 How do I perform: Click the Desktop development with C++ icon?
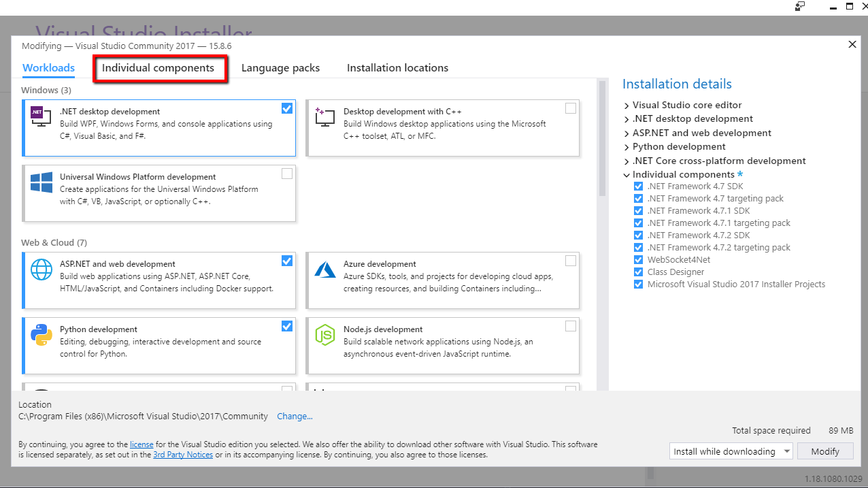tap(324, 116)
